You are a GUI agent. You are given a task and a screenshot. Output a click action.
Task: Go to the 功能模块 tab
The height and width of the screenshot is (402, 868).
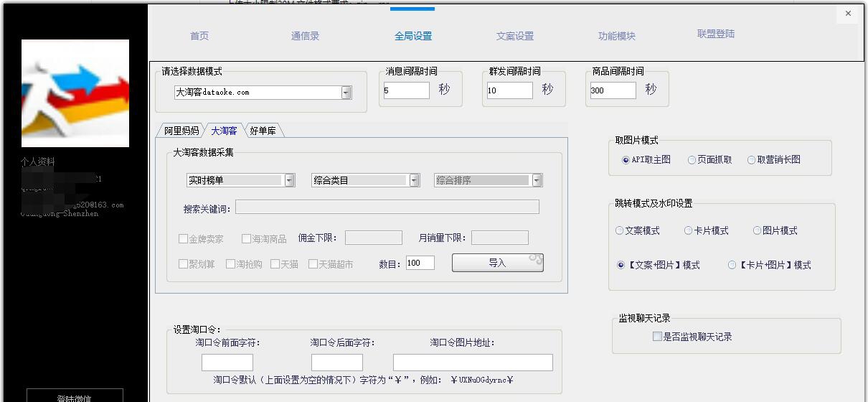coord(616,36)
